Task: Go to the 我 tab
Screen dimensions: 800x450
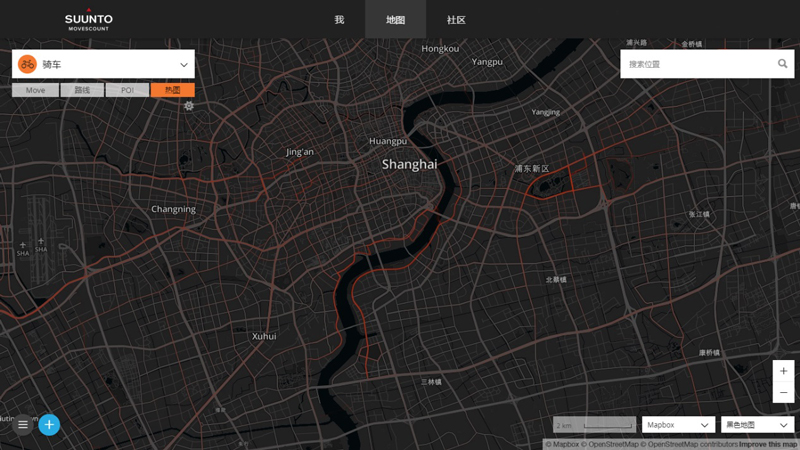Action: click(x=339, y=20)
